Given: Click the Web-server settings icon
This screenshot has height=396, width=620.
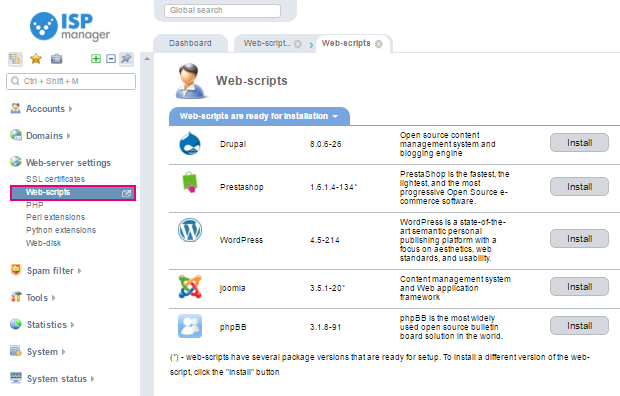Looking at the screenshot, I should pyautogui.click(x=16, y=161).
